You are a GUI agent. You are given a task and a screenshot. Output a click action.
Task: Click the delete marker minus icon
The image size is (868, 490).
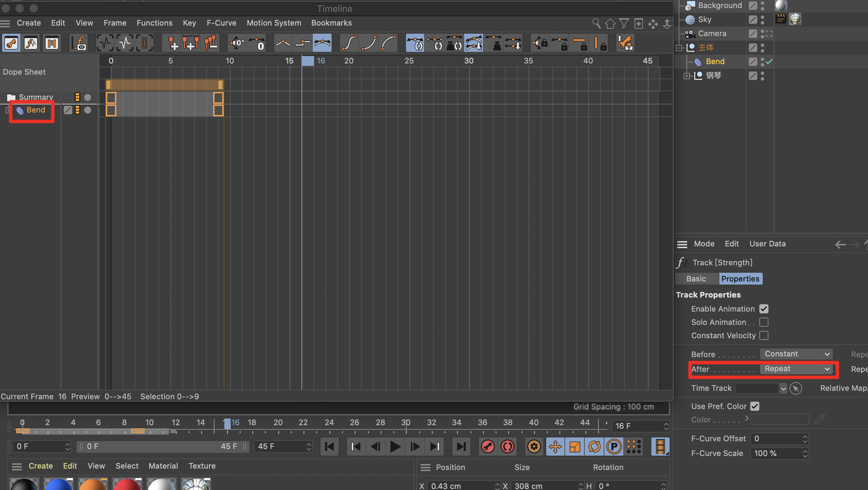click(x=211, y=43)
